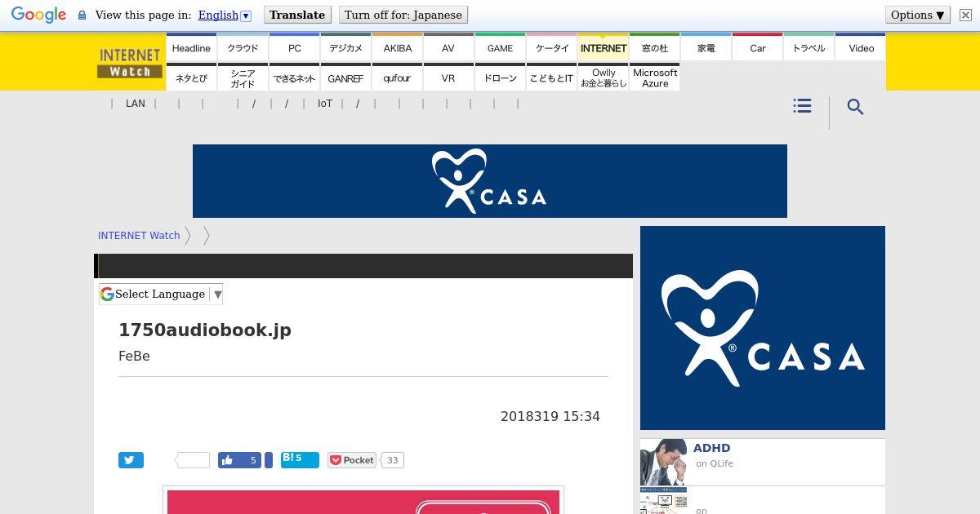The height and width of the screenshot is (514, 980).
Task: Open the Microsoft Azure nav tab
Action: click(655, 78)
